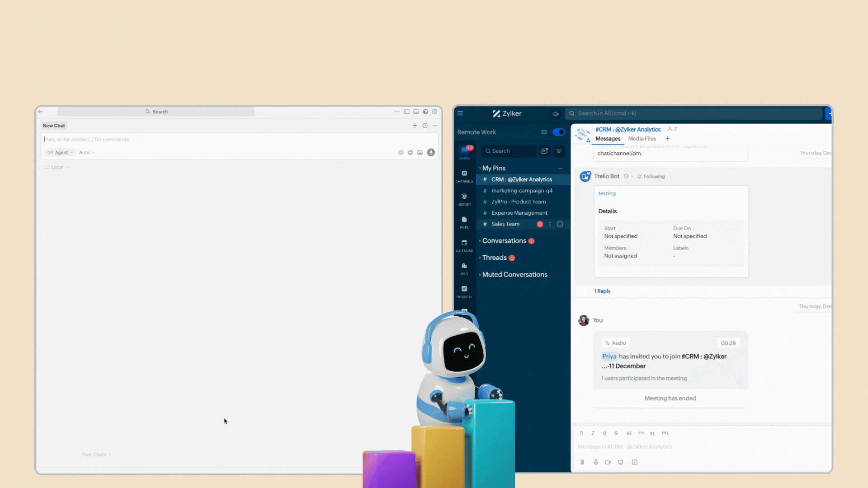Open the History panel in the sidebar
The width and height of the screenshot is (868, 488).
(x=464, y=199)
